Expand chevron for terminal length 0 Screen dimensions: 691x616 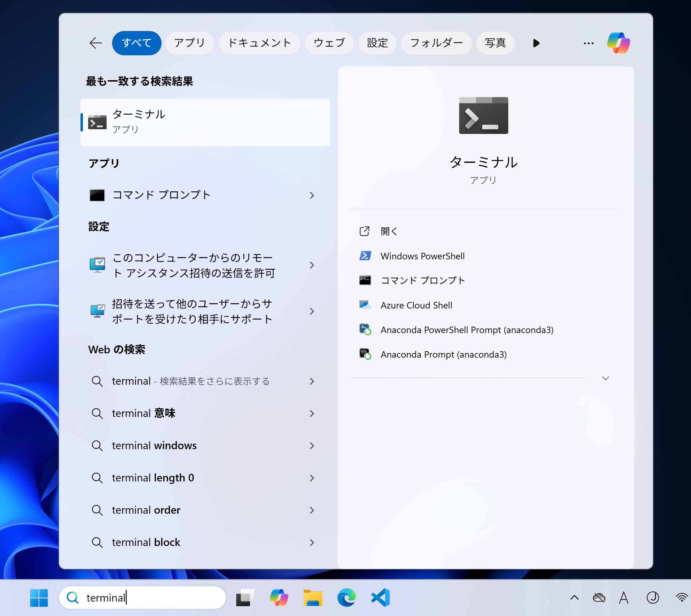(312, 478)
